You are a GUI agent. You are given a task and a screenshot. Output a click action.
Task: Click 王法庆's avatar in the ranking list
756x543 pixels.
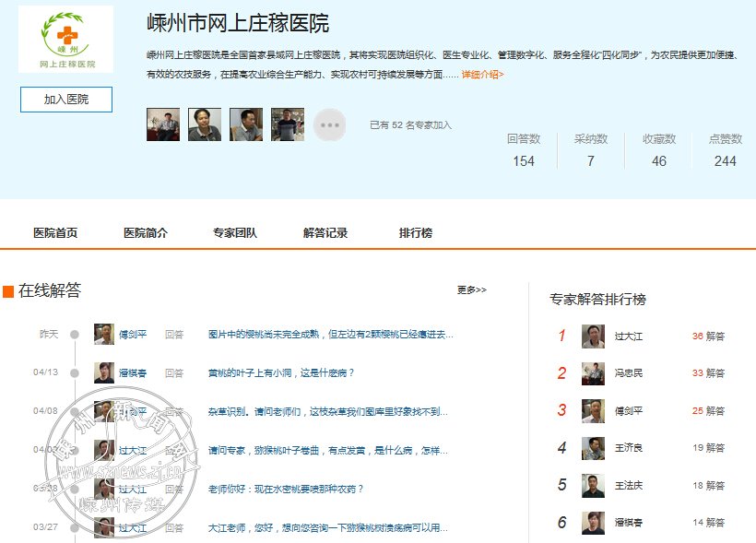(593, 486)
